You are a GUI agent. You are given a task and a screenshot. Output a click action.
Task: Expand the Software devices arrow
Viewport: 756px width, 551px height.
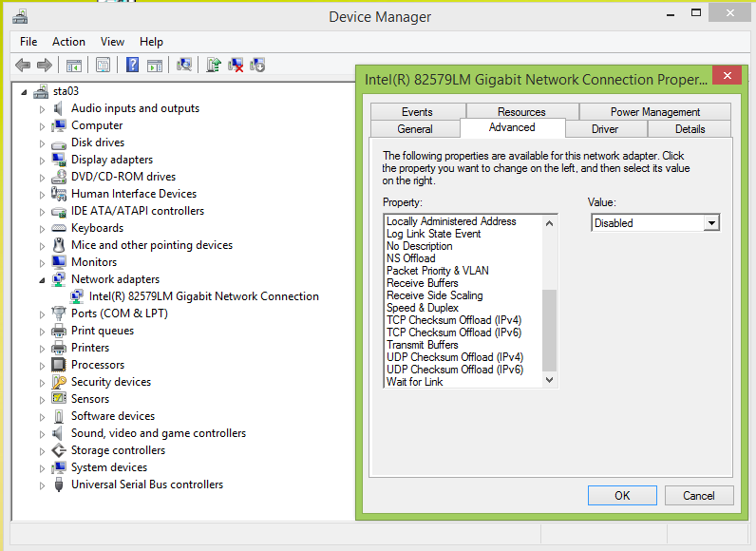[x=42, y=417]
